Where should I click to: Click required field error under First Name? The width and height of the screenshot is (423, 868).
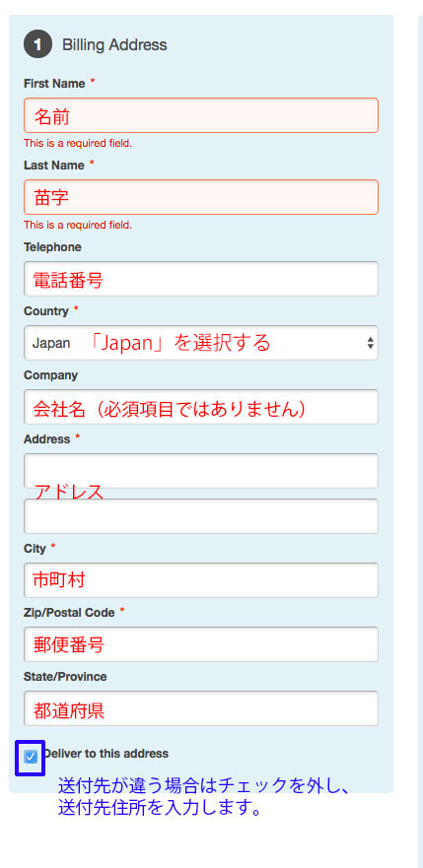pyautogui.click(x=78, y=144)
